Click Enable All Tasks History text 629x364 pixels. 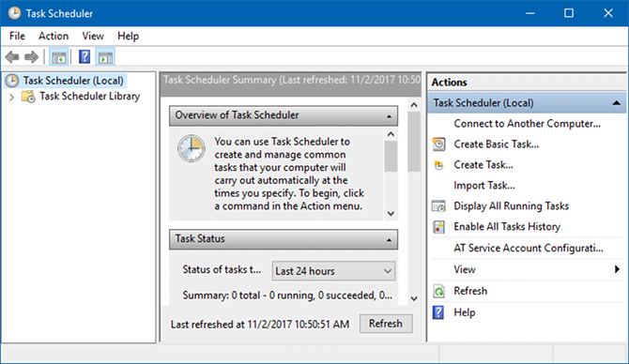(x=507, y=227)
